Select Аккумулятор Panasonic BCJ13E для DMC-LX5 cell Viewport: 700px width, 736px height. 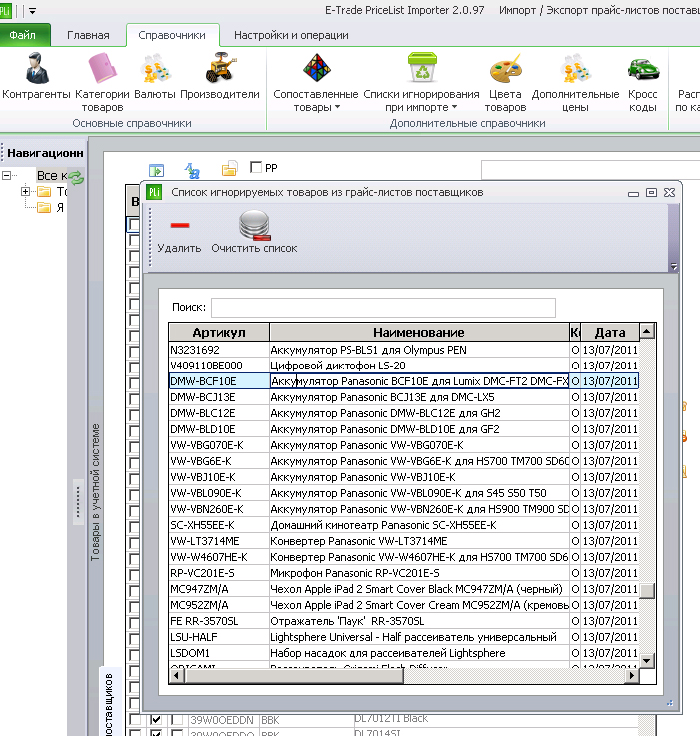pyautogui.click(x=418, y=397)
